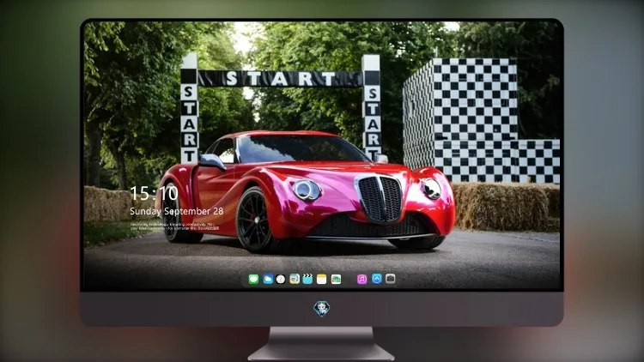Launch the Weather app from the dock
The width and height of the screenshot is (644, 362).
pyautogui.click(x=268, y=279)
